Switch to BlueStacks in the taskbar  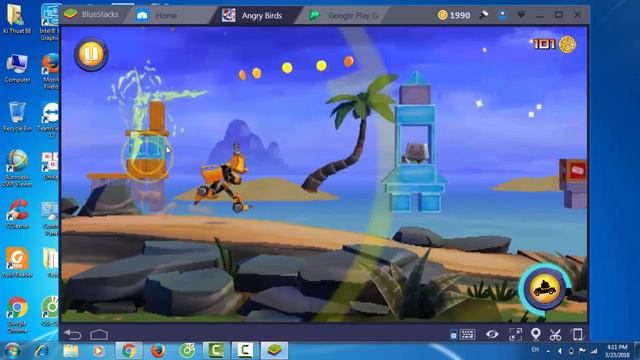(x=274, y=351)
